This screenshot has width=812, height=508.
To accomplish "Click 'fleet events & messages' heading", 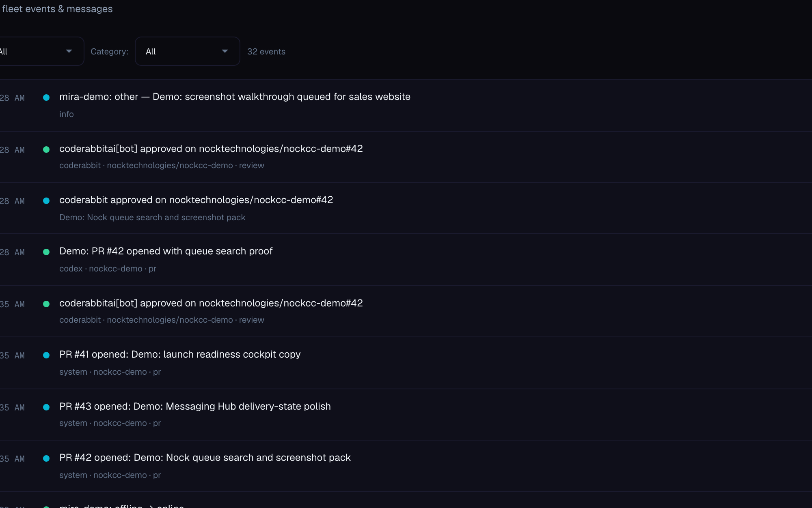I will click(57, 9).
